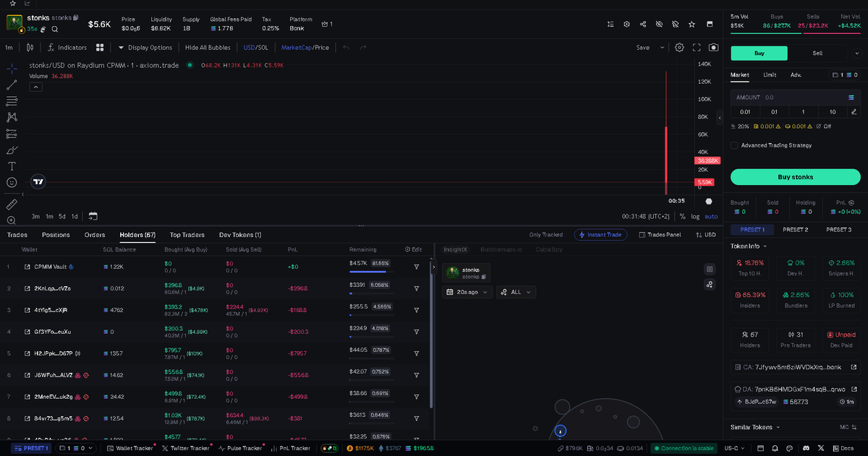
Task: Open the chart pattern tool
Action: click(x=12, y=117)
